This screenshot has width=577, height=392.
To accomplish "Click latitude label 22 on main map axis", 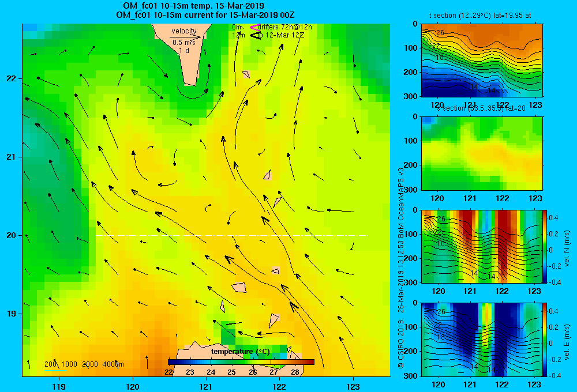I will click(x=12, y=78).
